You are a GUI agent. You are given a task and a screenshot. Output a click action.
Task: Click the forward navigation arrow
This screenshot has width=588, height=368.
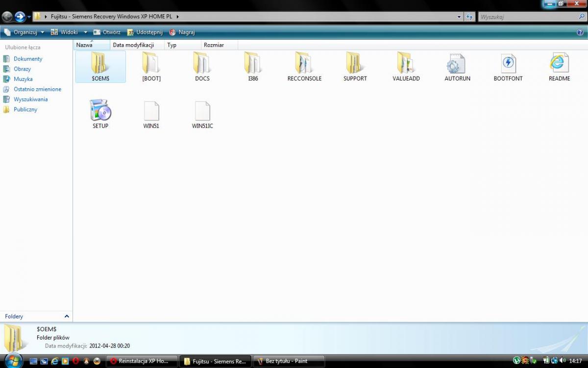[20, 17]
